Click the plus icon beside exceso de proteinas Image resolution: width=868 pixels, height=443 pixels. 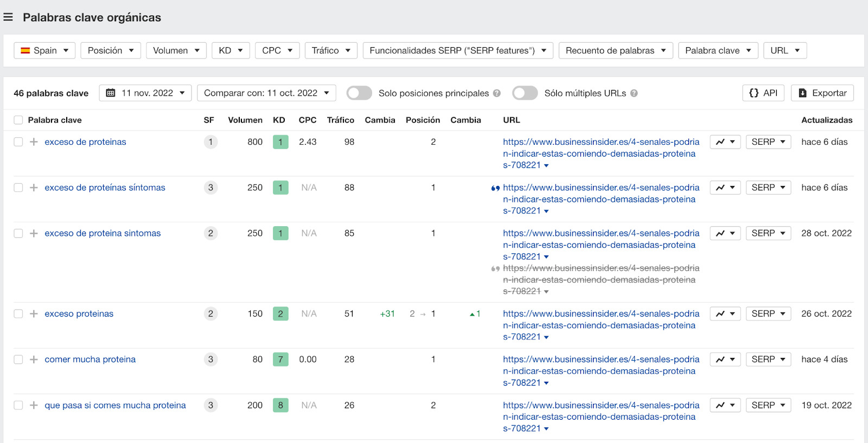(34, 142)
